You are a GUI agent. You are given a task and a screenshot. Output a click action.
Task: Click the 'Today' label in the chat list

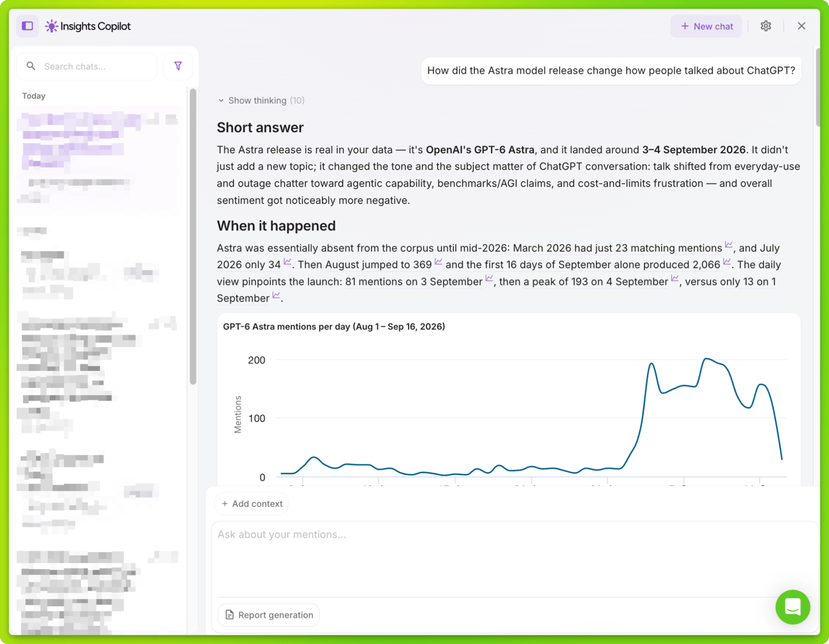point(34,96)
